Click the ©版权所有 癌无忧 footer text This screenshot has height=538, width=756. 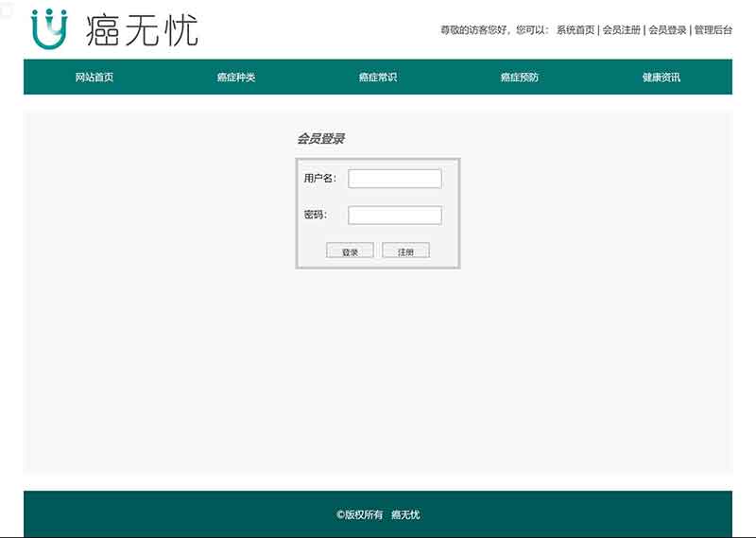coord(378,515)
